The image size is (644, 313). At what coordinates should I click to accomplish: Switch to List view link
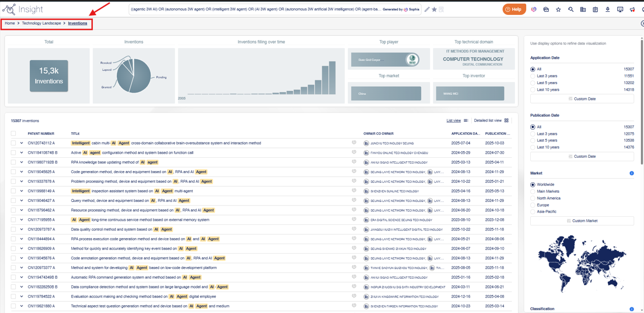click(x=453, y=121)
